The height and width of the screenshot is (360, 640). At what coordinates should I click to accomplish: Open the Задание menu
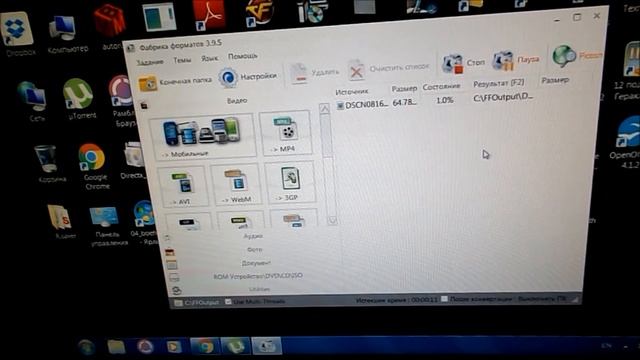(150, 62)
